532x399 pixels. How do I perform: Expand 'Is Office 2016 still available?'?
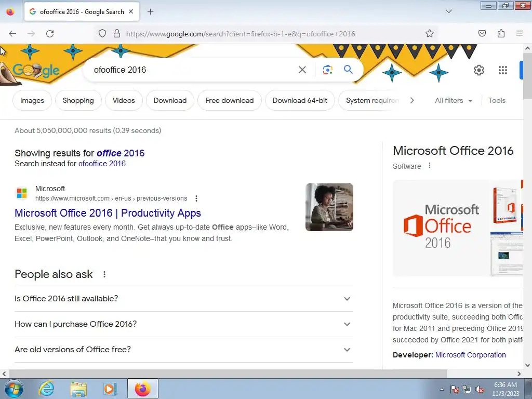pyautogui.click(x=184, y=299)
